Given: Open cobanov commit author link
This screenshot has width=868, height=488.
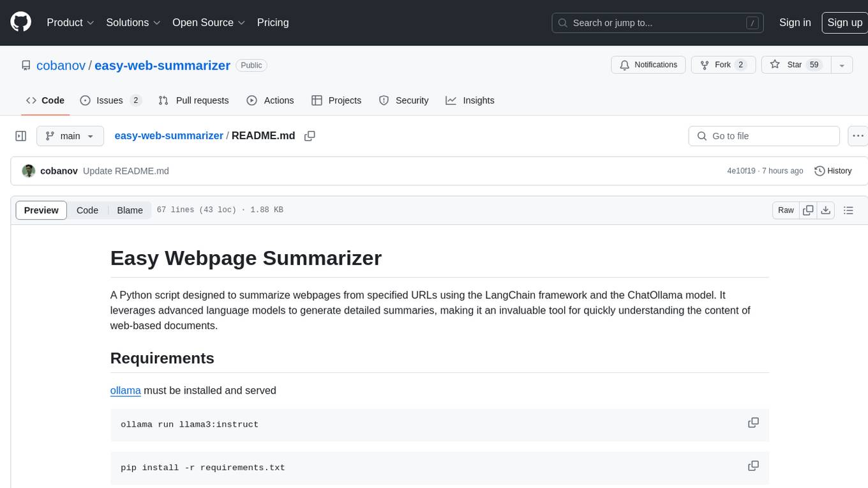Looking at the screenshot, I should coord(59,171).
